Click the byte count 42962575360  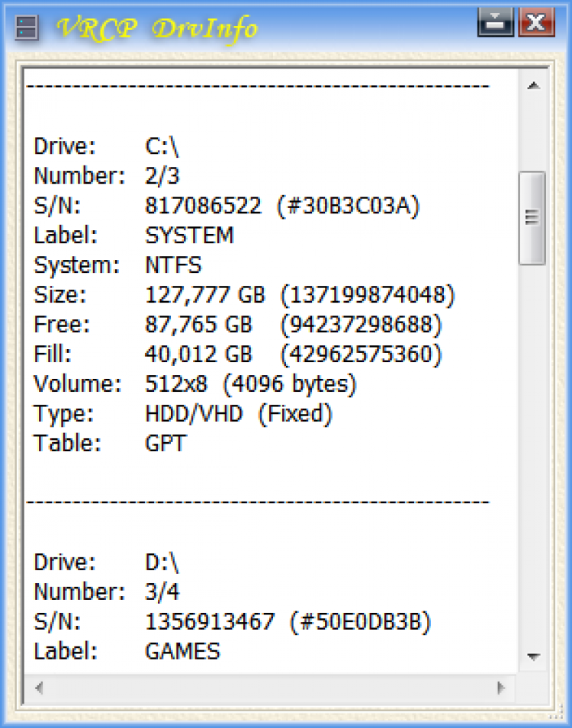(x=361, y=354)
